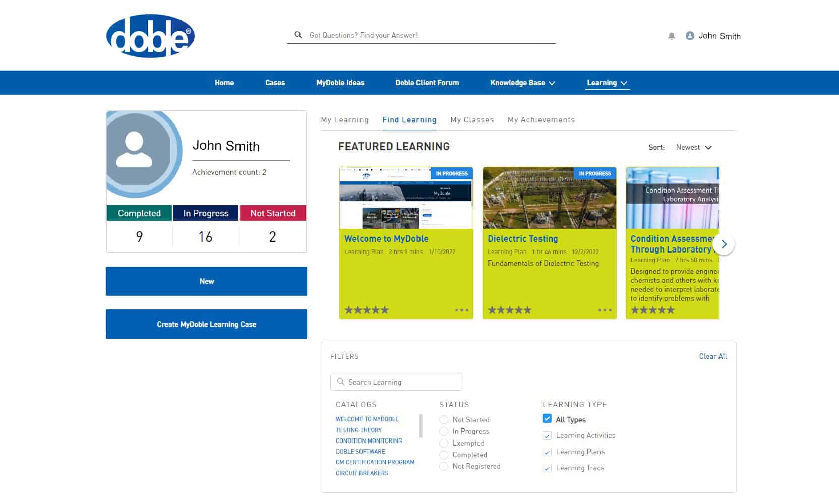Open MyDoble Ideas nav item

(340, 83)
